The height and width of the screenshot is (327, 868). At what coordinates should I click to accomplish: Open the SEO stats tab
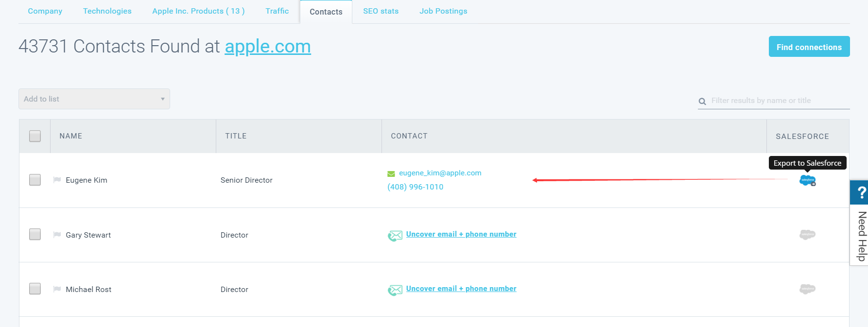coord(381,11)
